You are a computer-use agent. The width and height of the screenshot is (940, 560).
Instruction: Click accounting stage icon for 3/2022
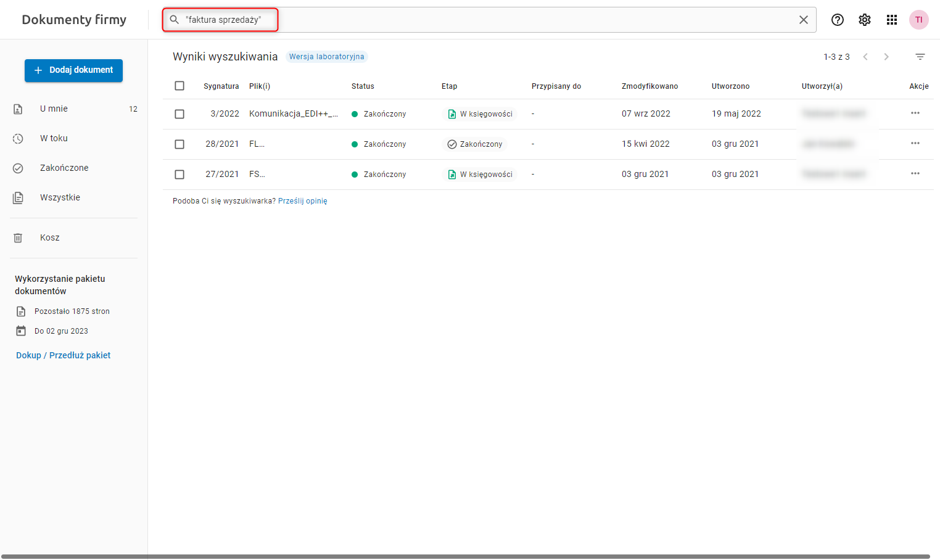pyautogui.click(x=452, y=114)
